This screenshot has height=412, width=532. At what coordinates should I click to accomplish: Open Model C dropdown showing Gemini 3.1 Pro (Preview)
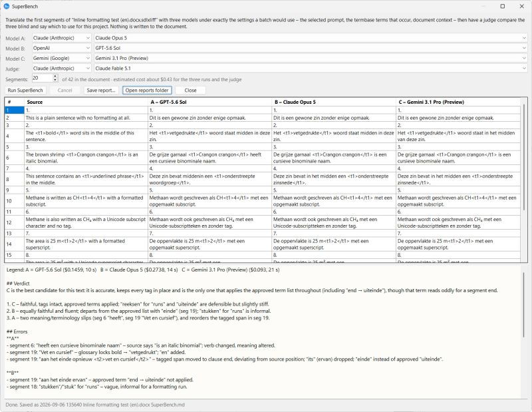pyautogui.click(x=311, y=58)
